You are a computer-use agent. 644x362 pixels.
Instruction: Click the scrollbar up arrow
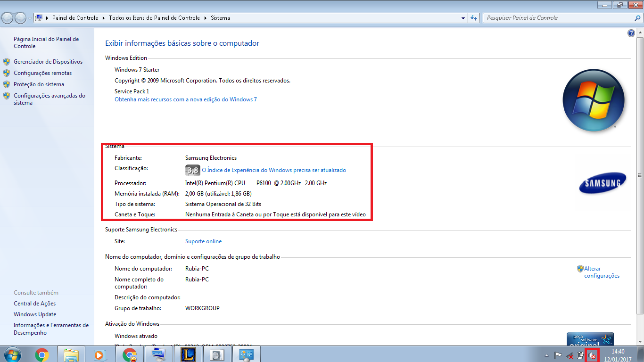[640, 32]
